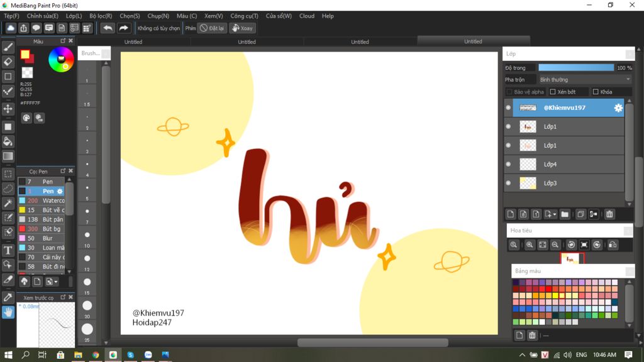
Task: Open Pen brush settings gear
Action: coord(60,191)
